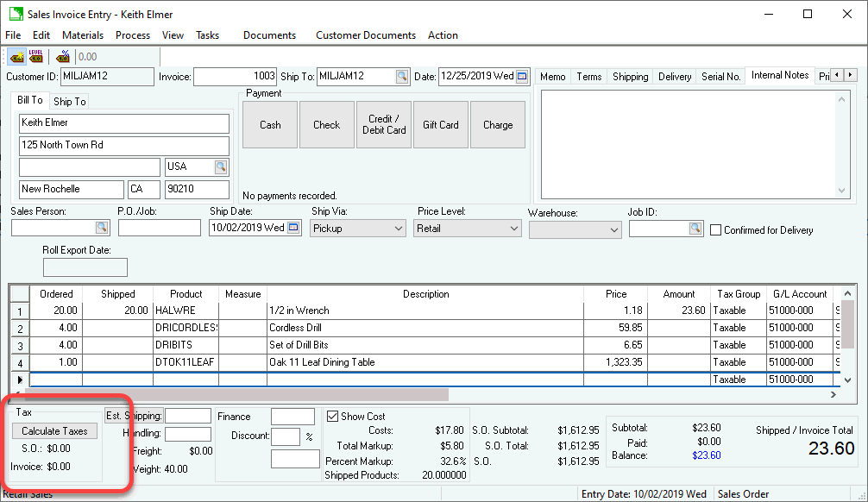Click the country USA lookup icon

click(221, 166)
